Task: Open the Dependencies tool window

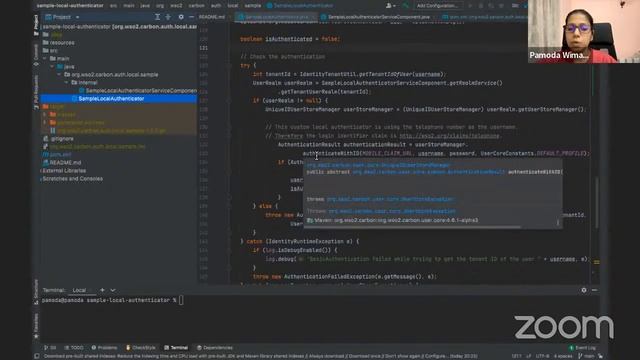Action: pos(215,348)
